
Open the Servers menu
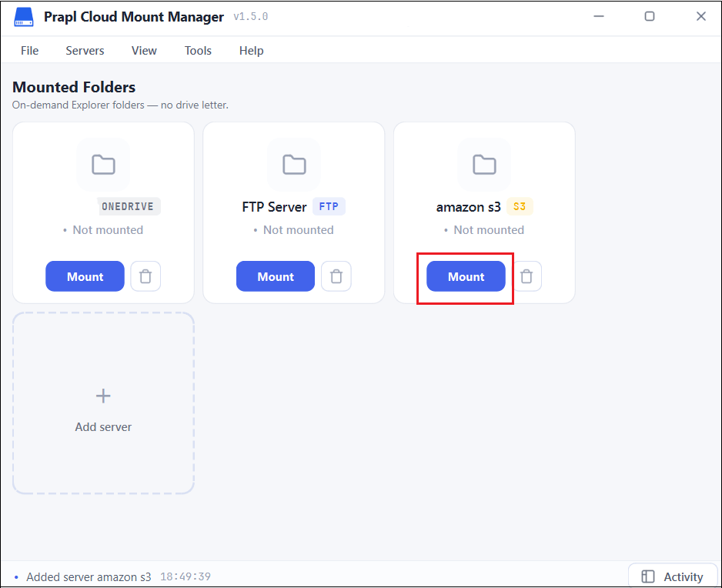(85, 51)
